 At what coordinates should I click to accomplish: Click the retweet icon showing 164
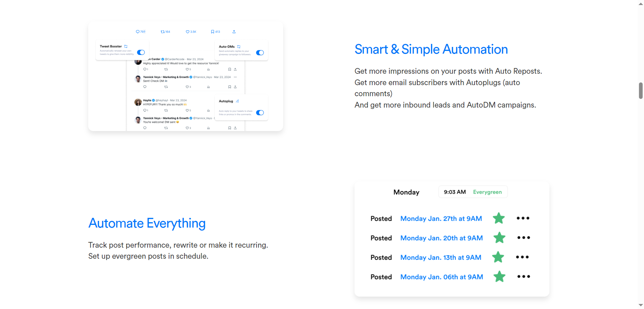pos(162,32)
